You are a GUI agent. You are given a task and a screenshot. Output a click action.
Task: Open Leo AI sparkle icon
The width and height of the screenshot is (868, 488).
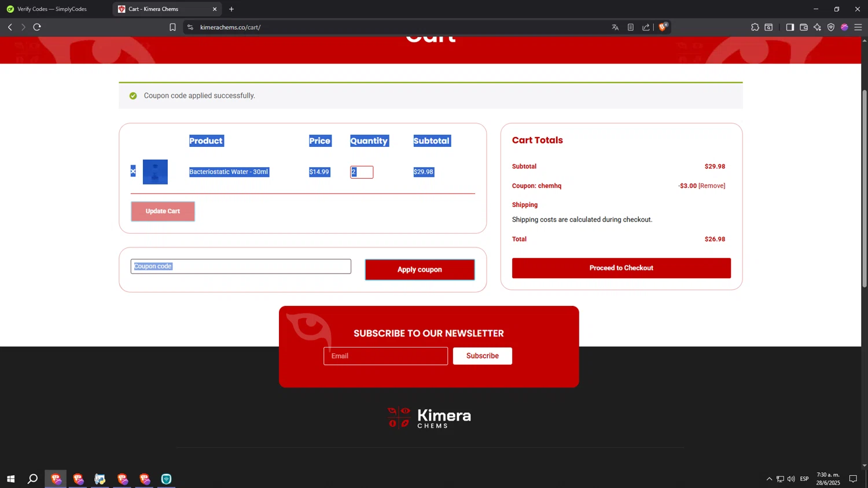click(817, 27)
